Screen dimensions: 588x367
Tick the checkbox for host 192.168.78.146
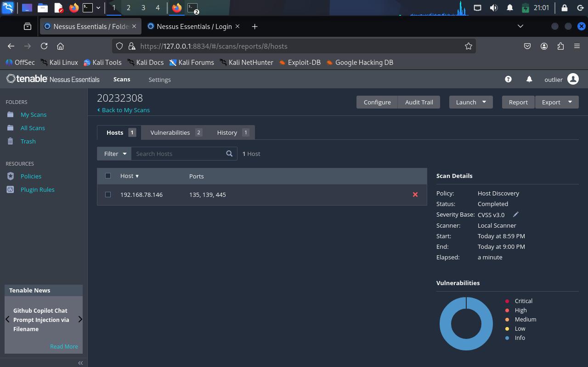108,195
